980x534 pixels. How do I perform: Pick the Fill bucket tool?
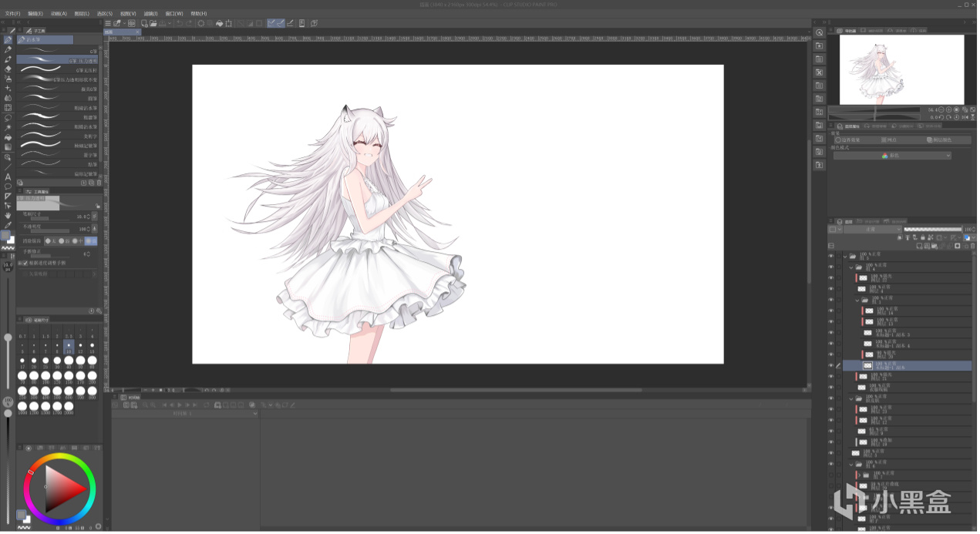click(8, 137)
